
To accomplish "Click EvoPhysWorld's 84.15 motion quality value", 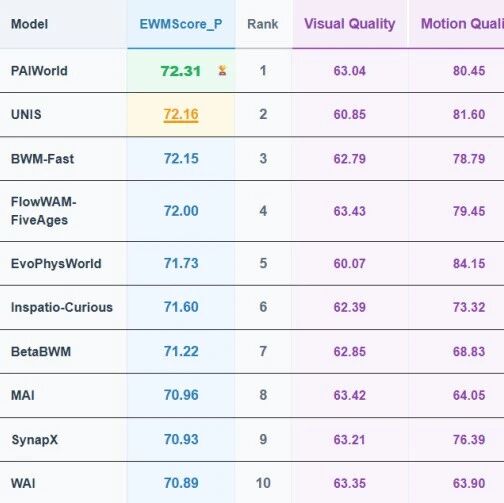I will 469,264.
